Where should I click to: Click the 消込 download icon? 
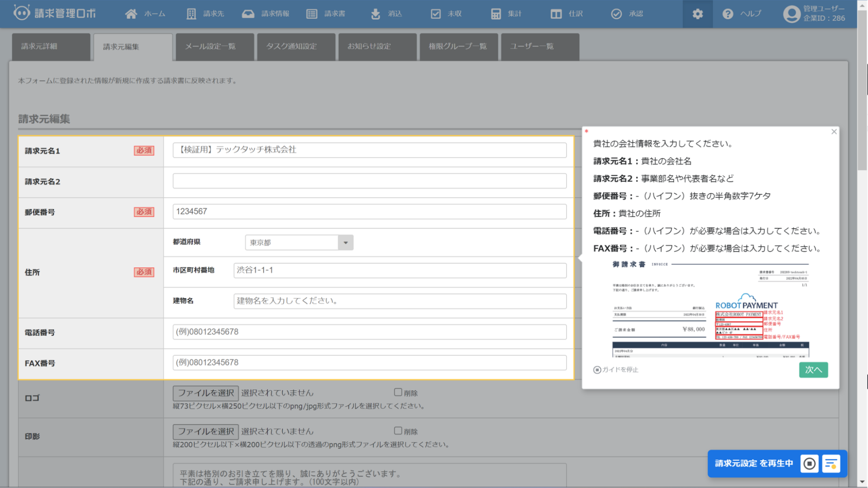pos(376,14)
